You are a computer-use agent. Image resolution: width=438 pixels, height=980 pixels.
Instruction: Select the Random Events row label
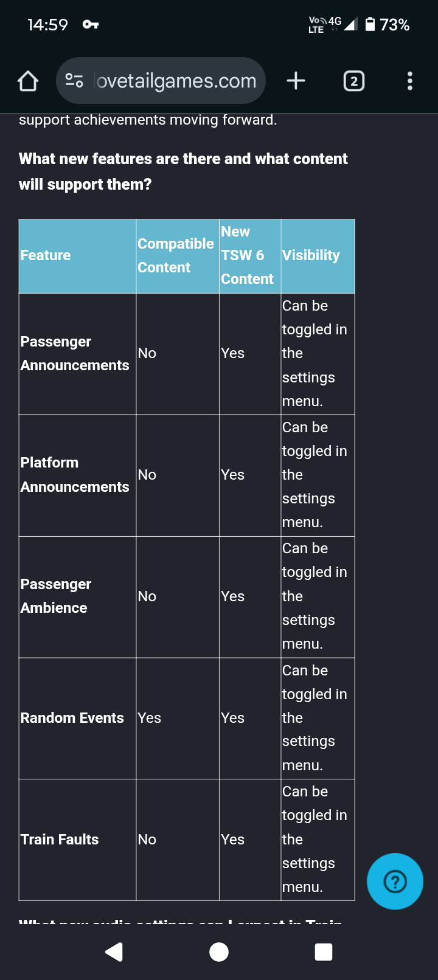(72, 718)
